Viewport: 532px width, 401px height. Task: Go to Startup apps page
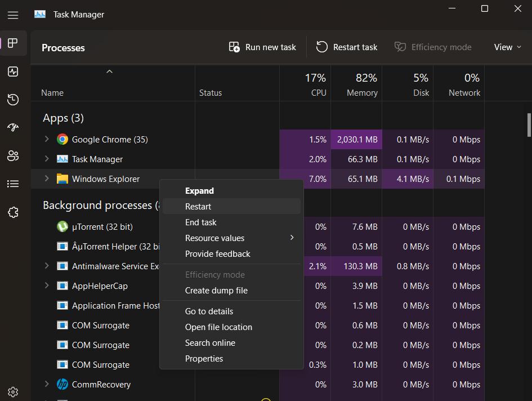coord(13,128)
